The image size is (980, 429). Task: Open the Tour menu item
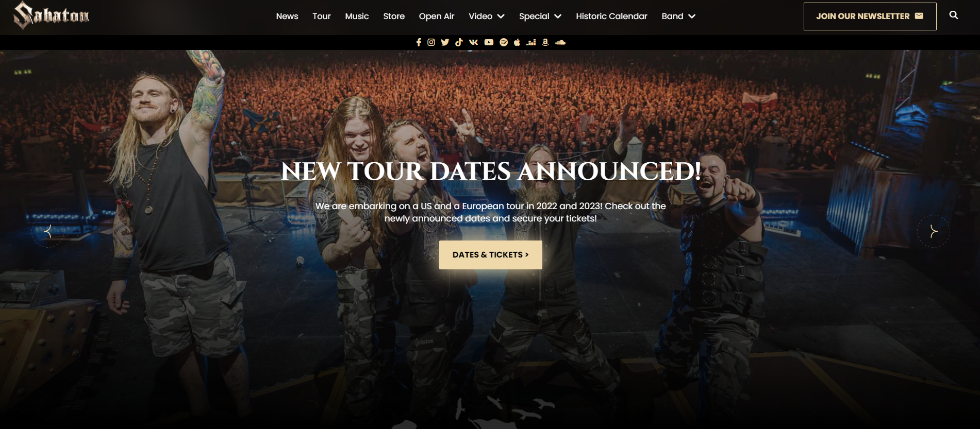pos(321,16)
